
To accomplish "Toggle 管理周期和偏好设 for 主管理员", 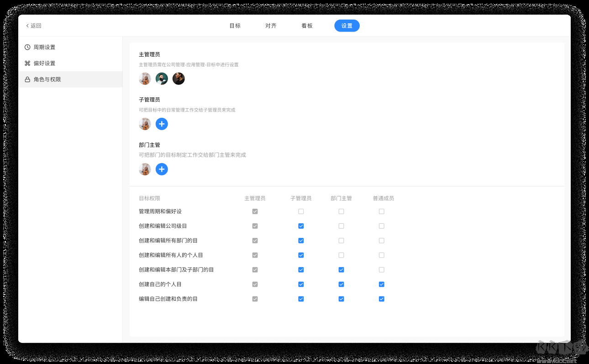I will 255,211.
